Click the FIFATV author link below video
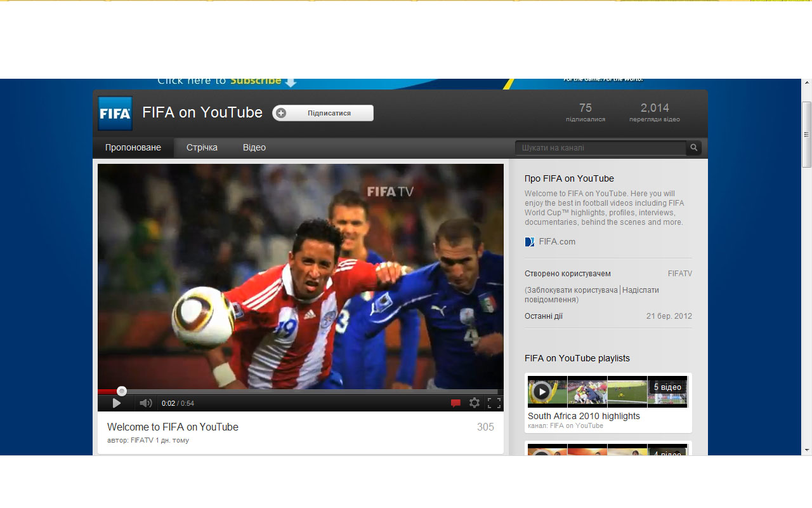This screenshot has height=508, width=812. tap(142, 440)
